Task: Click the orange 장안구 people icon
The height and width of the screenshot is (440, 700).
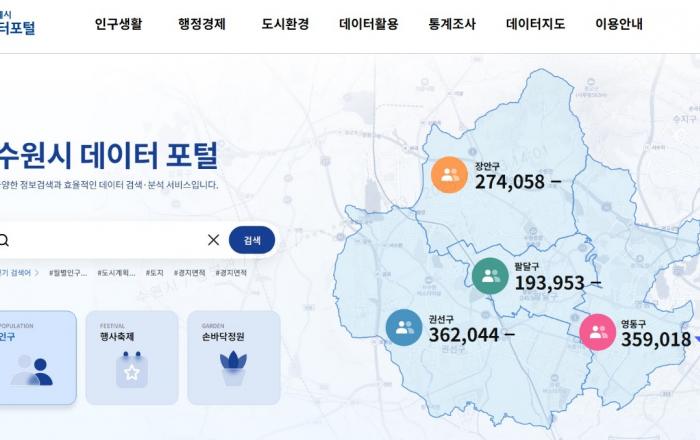Action: 450,175
